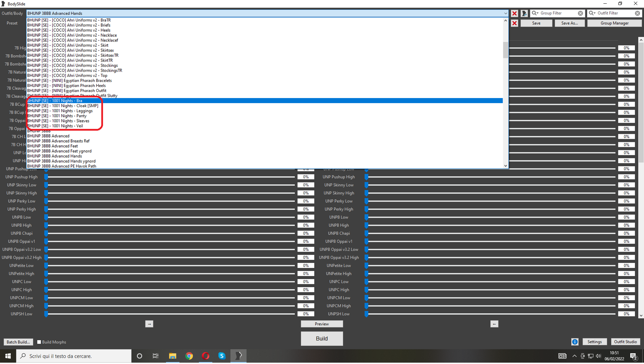Click the right UNPetite Low slider handle
This screenshot has width=644, height=364.
[x=366, y=266]
